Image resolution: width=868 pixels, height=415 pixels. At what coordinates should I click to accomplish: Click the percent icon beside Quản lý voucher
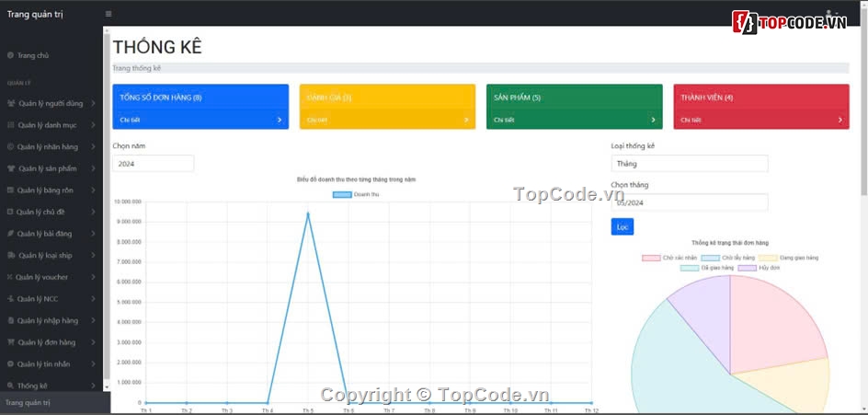10,277
